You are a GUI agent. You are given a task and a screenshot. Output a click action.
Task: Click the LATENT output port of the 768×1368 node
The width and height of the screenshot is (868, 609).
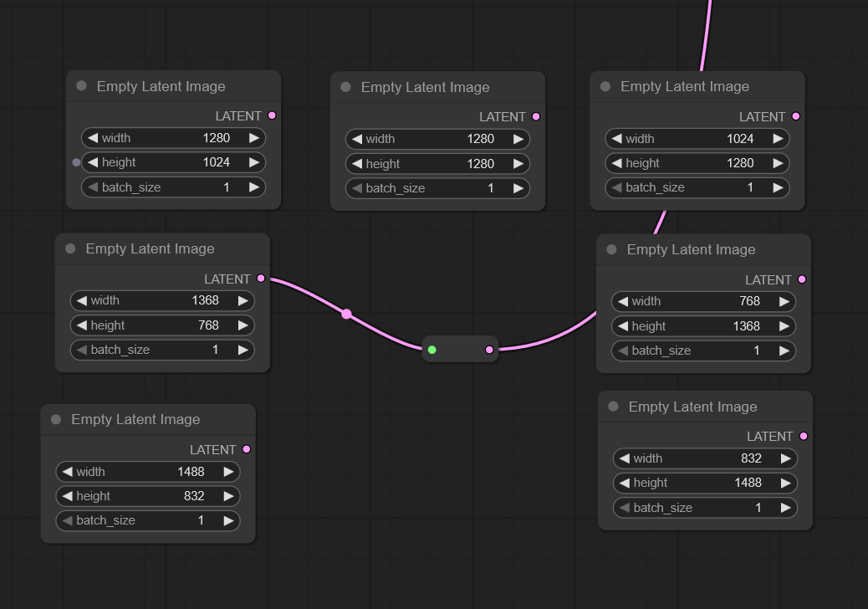[802, 279]
